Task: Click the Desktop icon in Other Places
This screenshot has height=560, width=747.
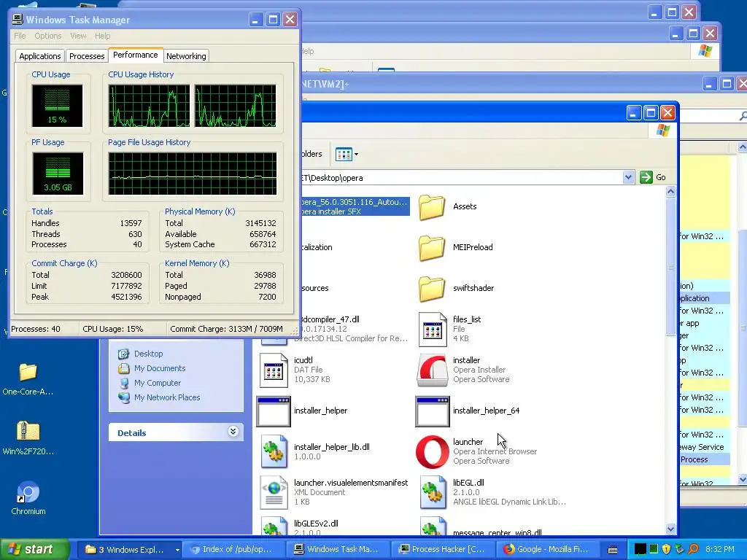Action: 124,354
